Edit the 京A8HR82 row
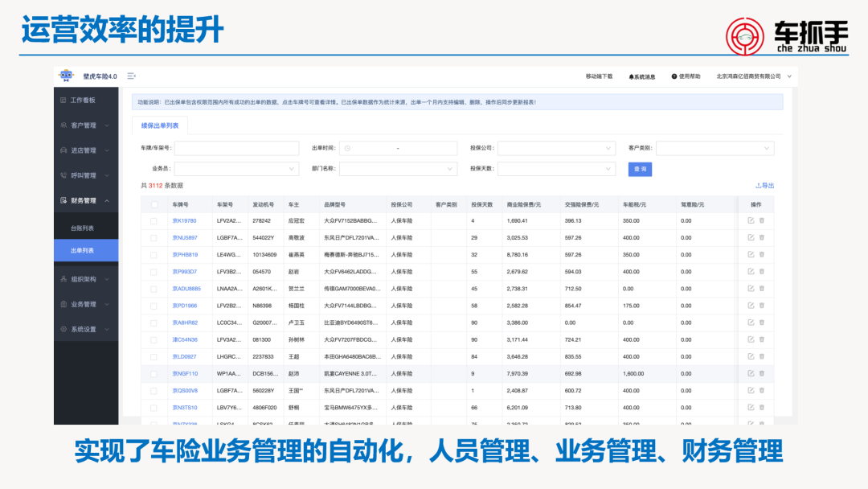Image resolution: width=868 pixels, height=489 pixels. pyautogui.click(x=751, y=323)
